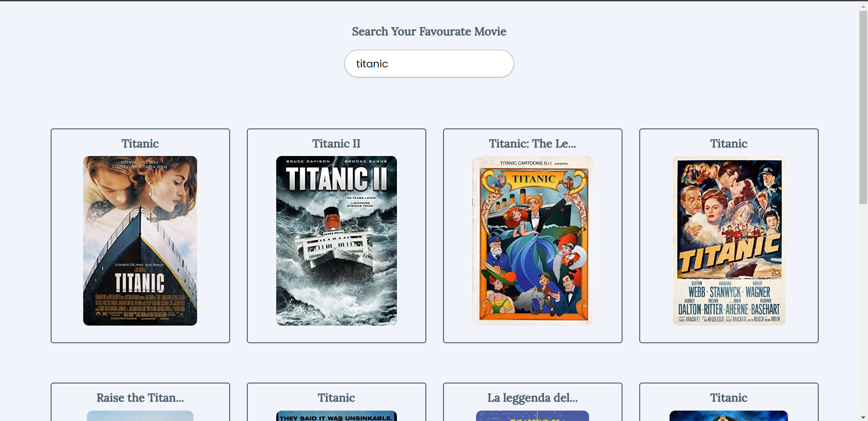Click the 'Titanic II' card title
Screen dimensions: 868x421
coord(336,144)
